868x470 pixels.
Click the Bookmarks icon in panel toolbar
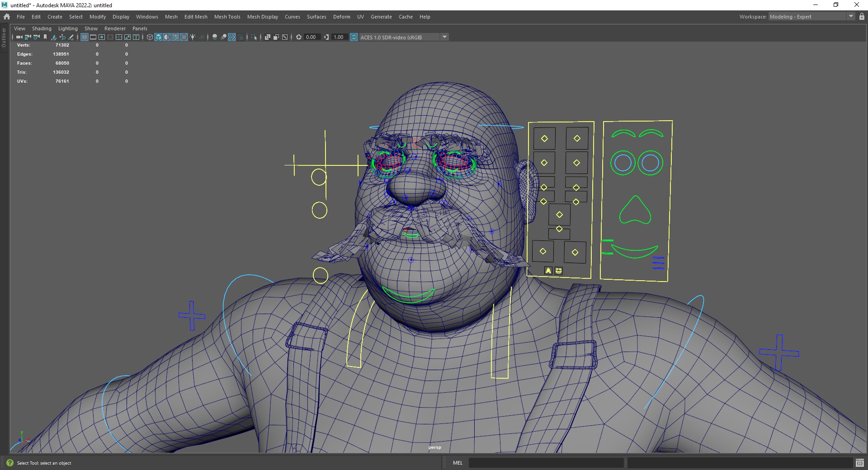(45, 37)
